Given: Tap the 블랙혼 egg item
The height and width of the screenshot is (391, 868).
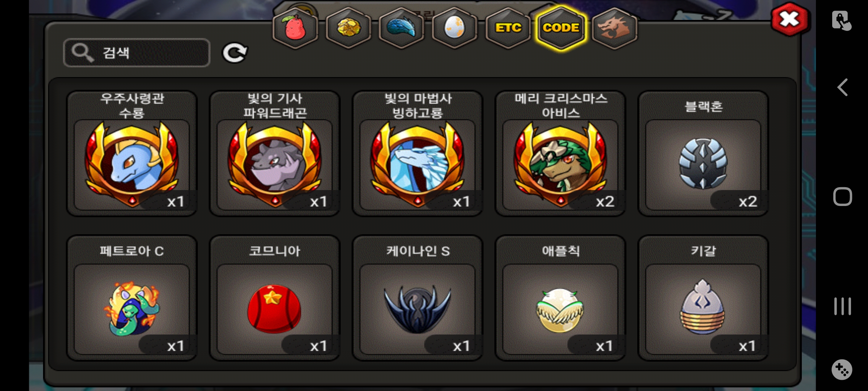Looking at the screenshot, I should pos(703,154).
